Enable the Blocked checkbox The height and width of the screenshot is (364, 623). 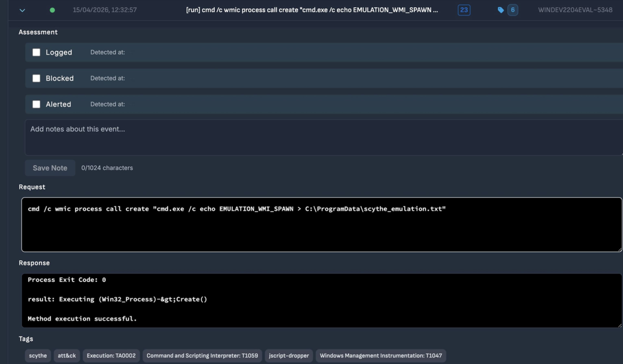click(x=36, y=78)
